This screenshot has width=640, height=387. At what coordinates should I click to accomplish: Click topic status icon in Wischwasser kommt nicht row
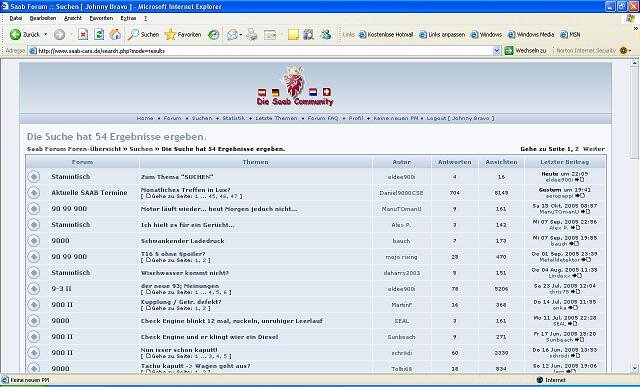[x=34, y=273]
